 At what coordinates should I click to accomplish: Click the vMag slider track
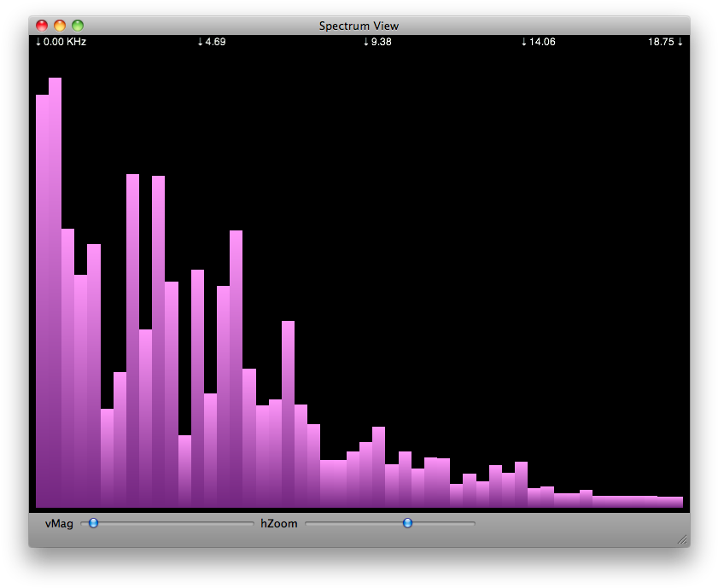pyautogui.click(x=171, y=523)
